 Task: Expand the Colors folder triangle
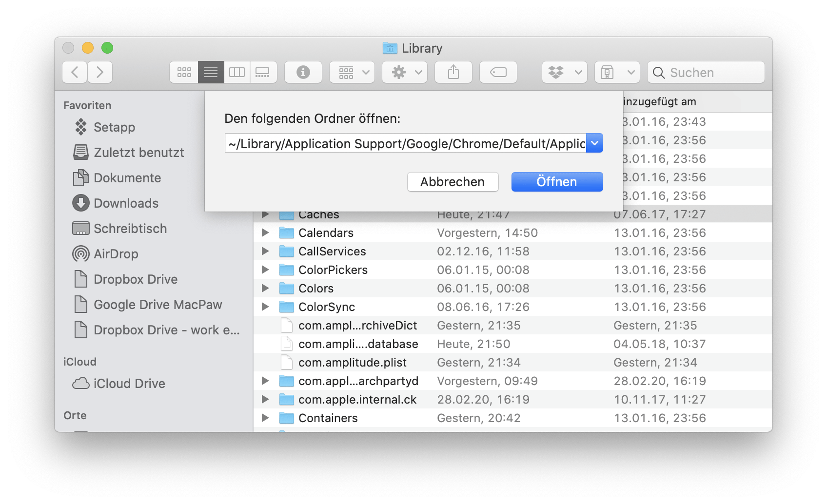pyautogui.click(x=265, y=289)
